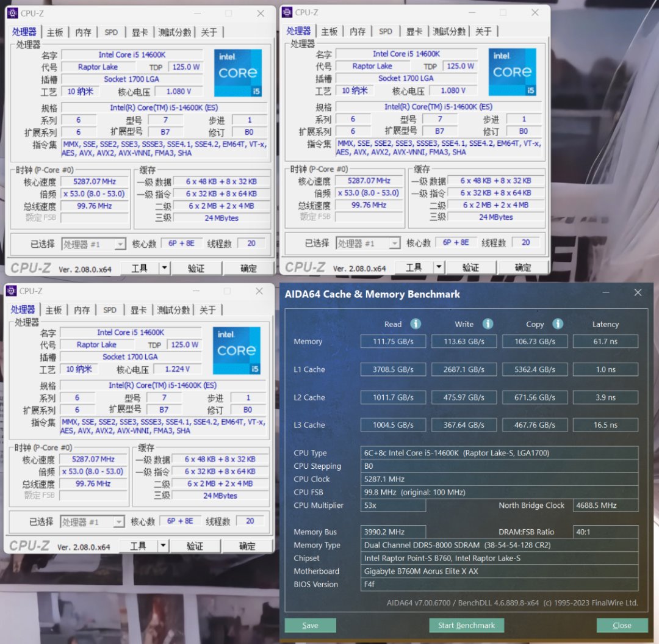Image resolution: width=659 pixels, height=644 pixels.
Task: Click the 核心速度 5287.07 MHz value in the top-left CPU-Z window
Action: (x=95, y=181)
